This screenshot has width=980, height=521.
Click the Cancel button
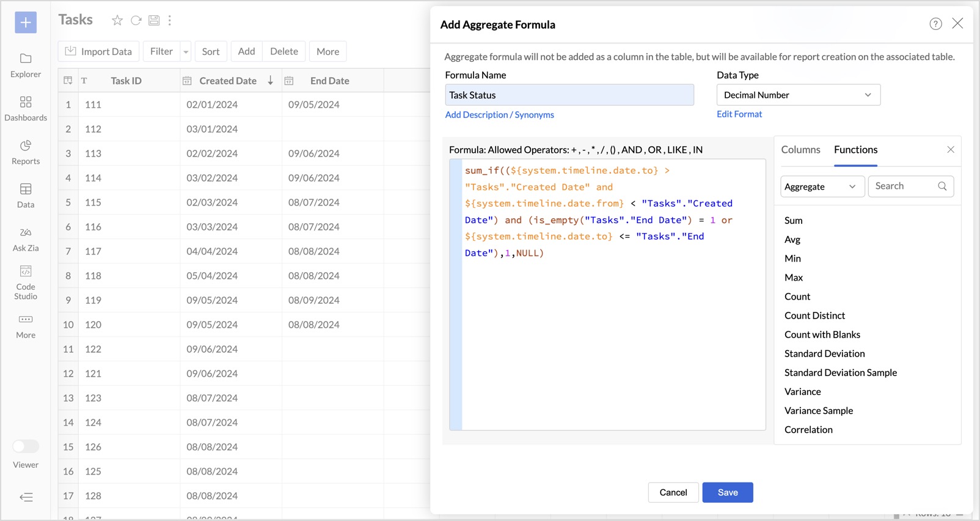click(x=673, y=492)
